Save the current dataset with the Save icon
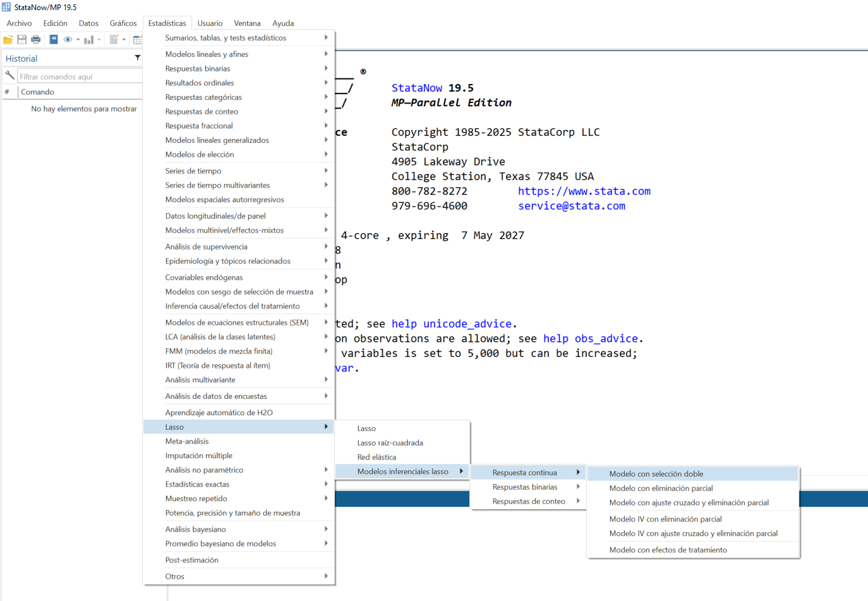 click(x=21, y=39)
